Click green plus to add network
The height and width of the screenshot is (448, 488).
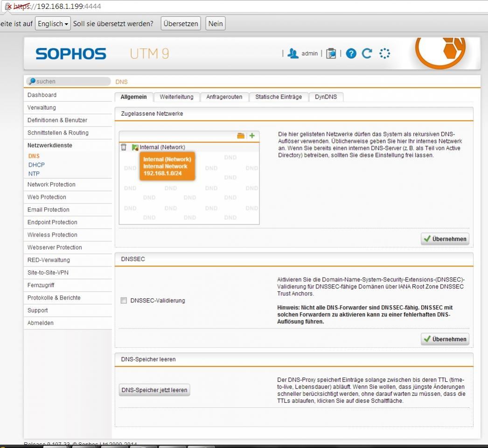252,136
